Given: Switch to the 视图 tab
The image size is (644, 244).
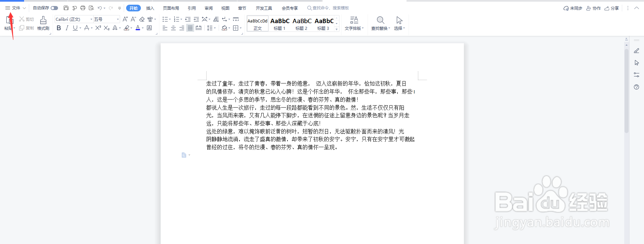Looking at the screenshot, I should click(x=225, y=8).
